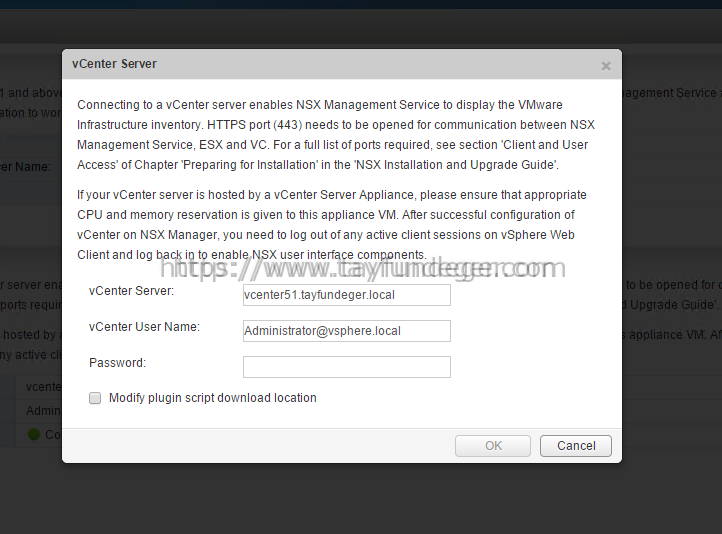Click into the empty Password field

click(347, 367)
